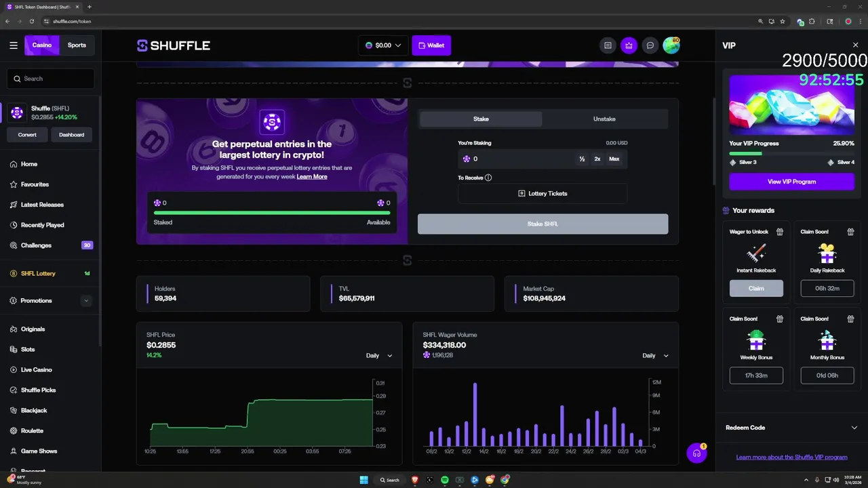Click the Challenges target icon
This screenshot has height=488, width=868.
pos(14,245)
